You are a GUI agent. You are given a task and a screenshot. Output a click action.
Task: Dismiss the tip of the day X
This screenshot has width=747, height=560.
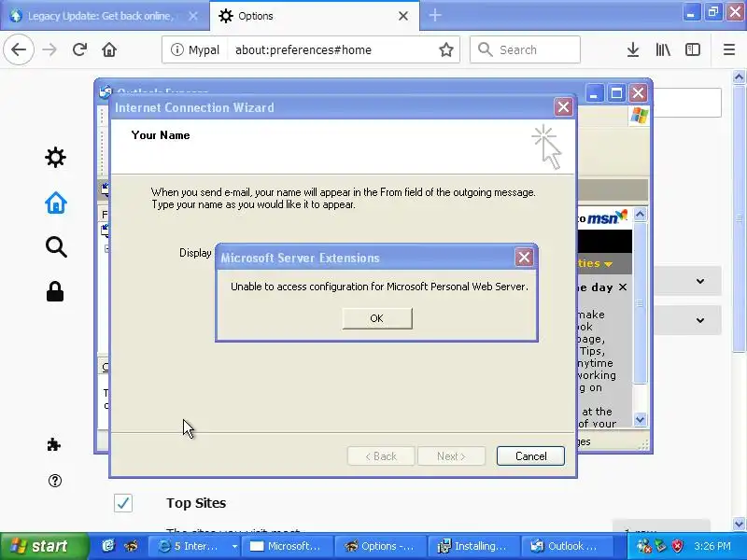point(623,287)
